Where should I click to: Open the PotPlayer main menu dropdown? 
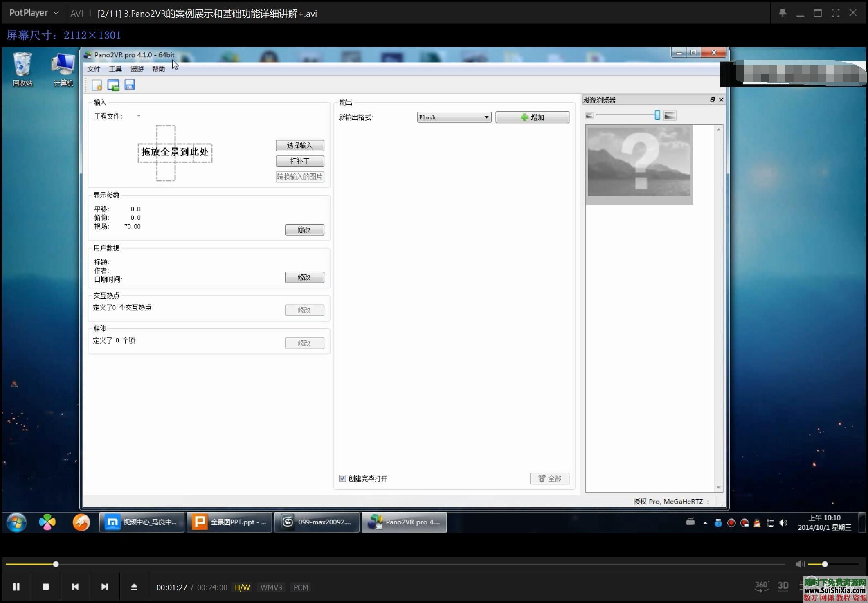pyautogui.click(x=34, y=13)
